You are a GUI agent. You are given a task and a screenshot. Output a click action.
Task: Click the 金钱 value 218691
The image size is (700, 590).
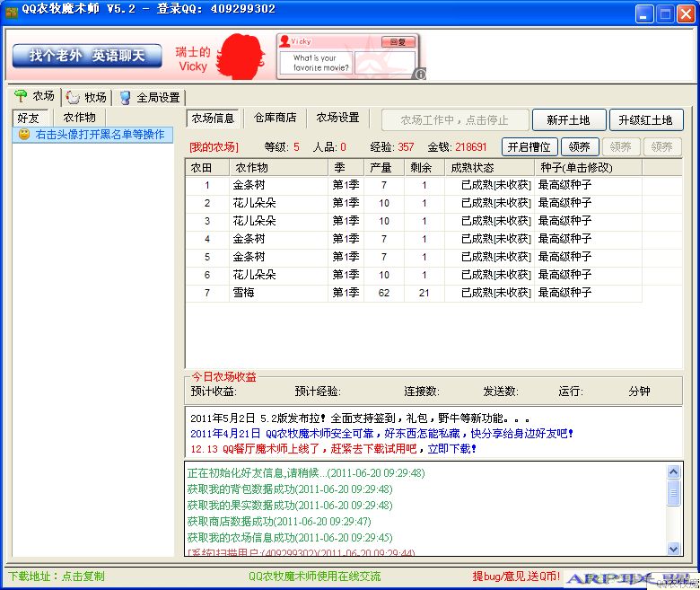point(470,147)
